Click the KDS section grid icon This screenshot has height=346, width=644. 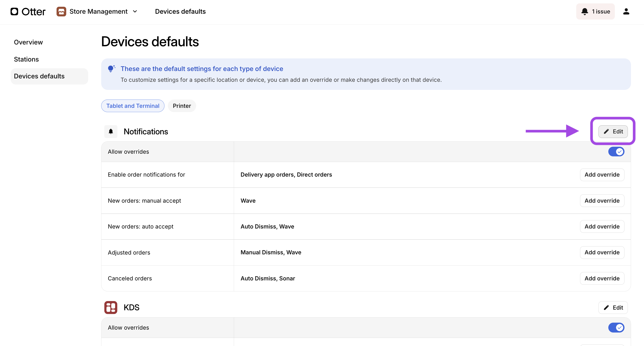click(x=111, y=307)
